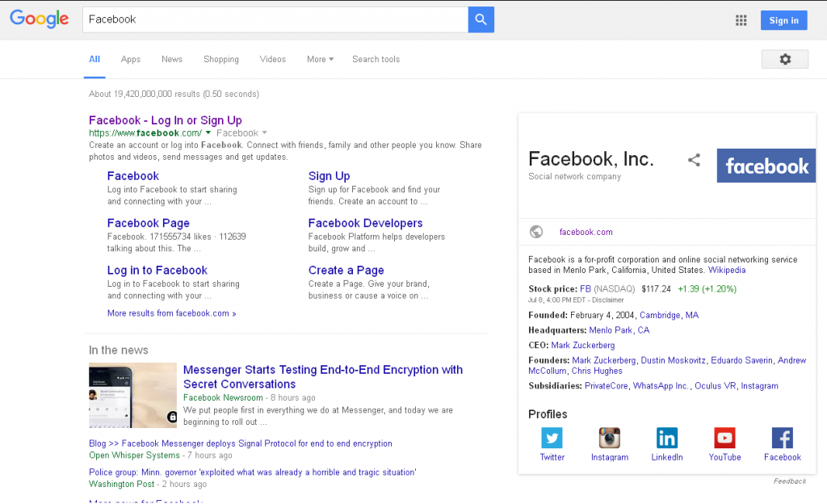The width and height of the screenshot is (827, 504).
Task: Visit facebook.com link in knowledge panel
Action: [586, 232]
